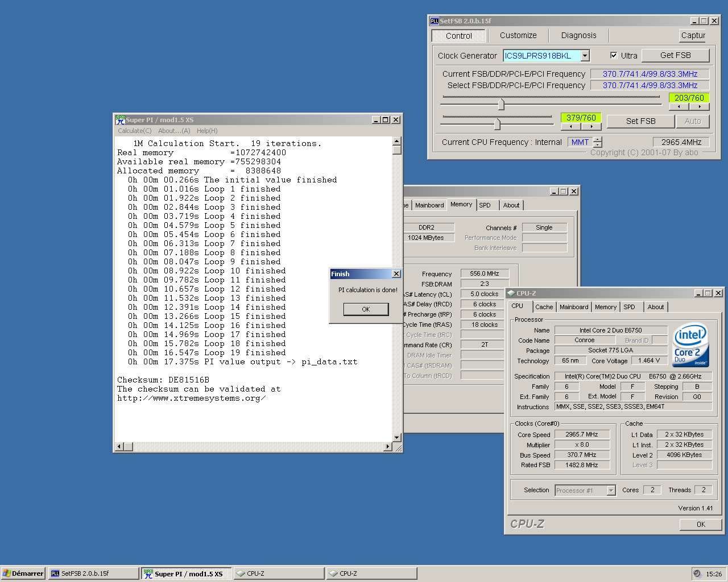Click the Checksum DE81516B line in Super PI
The image size is (728, 582).
point(163,380)
